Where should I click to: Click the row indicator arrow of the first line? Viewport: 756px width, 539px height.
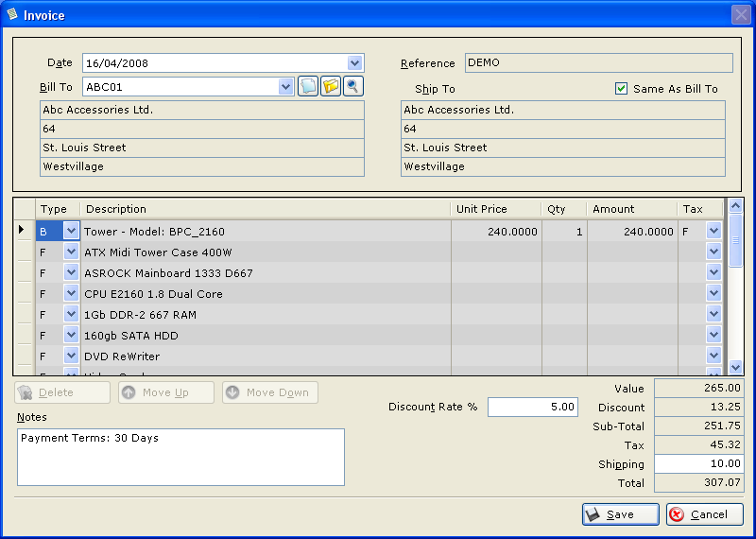[x=24, y=231]
